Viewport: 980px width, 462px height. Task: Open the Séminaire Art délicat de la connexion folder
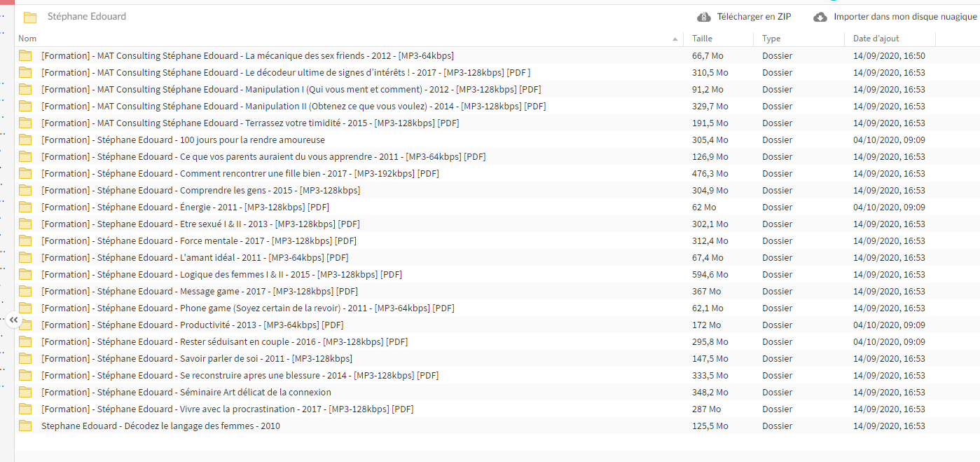click(186, 393)
